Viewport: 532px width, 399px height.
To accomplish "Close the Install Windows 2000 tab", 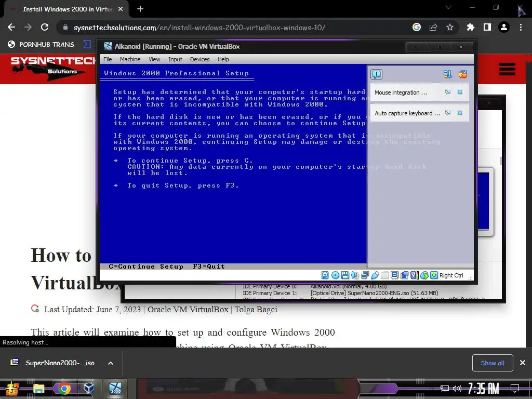I will click(121, 9).
